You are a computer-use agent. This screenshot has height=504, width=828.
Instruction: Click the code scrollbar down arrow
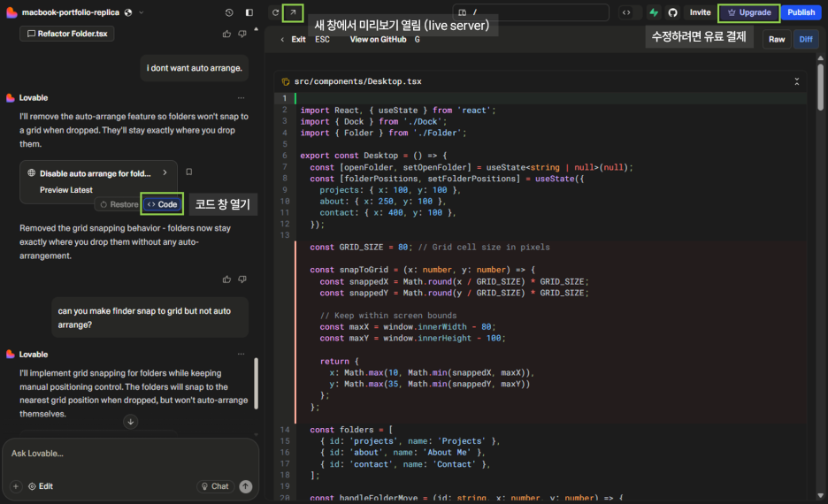point(820,495)
